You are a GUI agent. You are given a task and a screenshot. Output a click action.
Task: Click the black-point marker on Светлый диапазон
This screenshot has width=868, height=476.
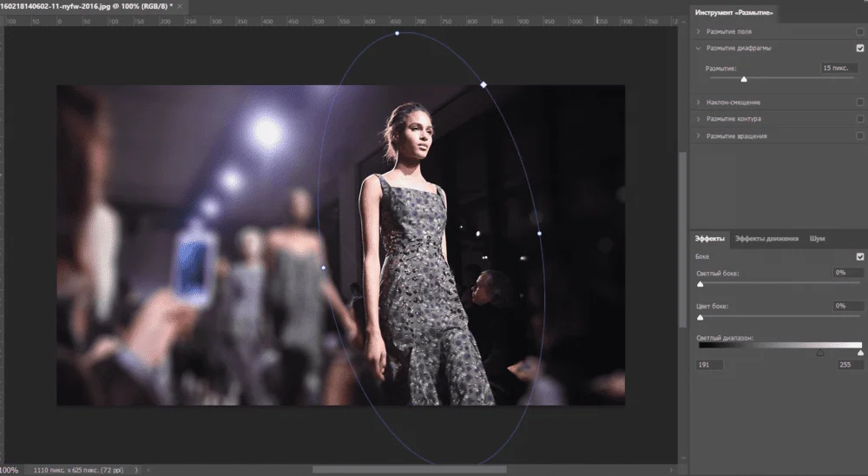coord(820,353)
